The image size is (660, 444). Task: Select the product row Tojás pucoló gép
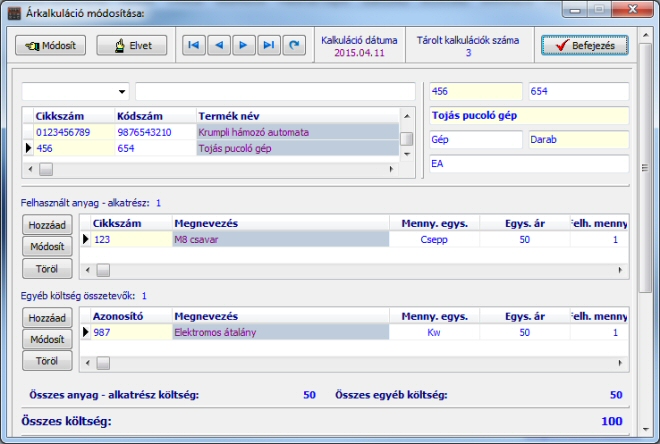click(211, 148)
